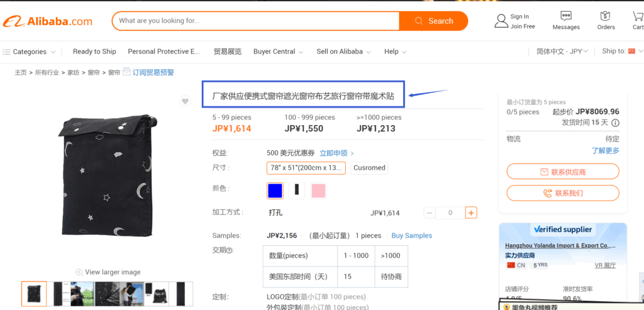This screenshot has width=644, height=310.
Task: Open the language and currency JPY dropdown
Action: (x=562, y=52)
